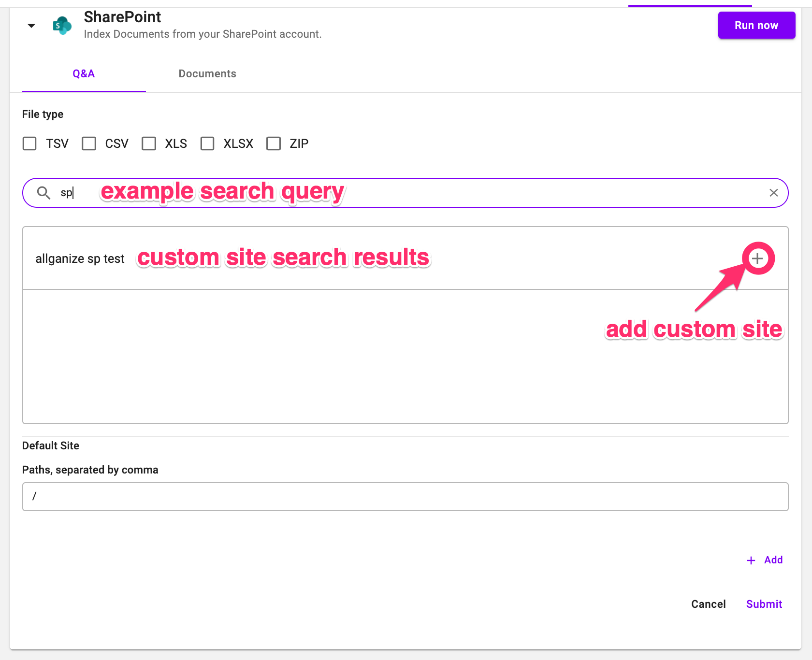Click the purple Add button
Viewport: 812px width, 660px height.
pyautogui.click(x=765, y=560)
